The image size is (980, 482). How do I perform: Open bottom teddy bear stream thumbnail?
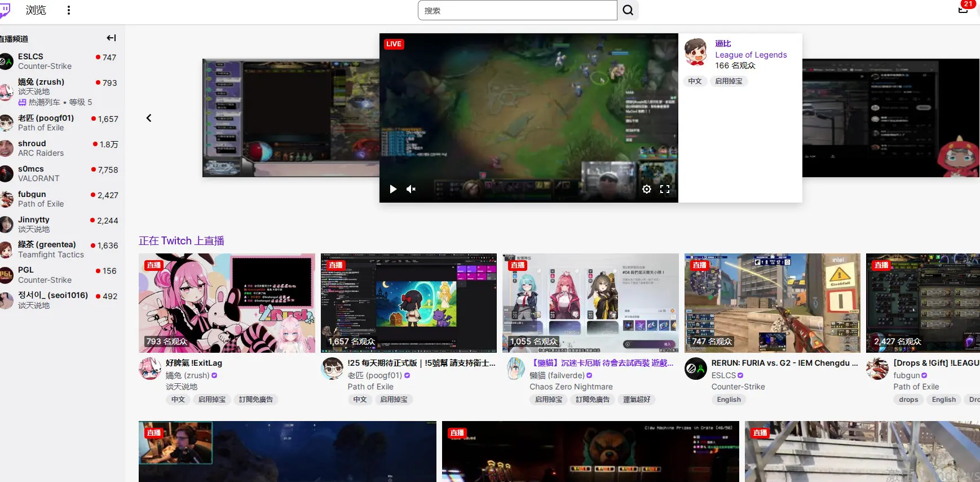coord(590,452)
